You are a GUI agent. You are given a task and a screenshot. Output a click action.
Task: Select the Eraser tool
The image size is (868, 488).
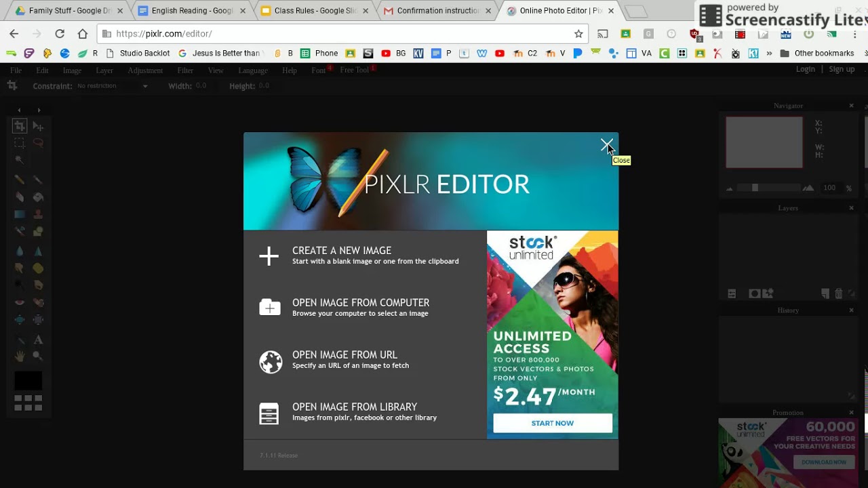point(20,197)
